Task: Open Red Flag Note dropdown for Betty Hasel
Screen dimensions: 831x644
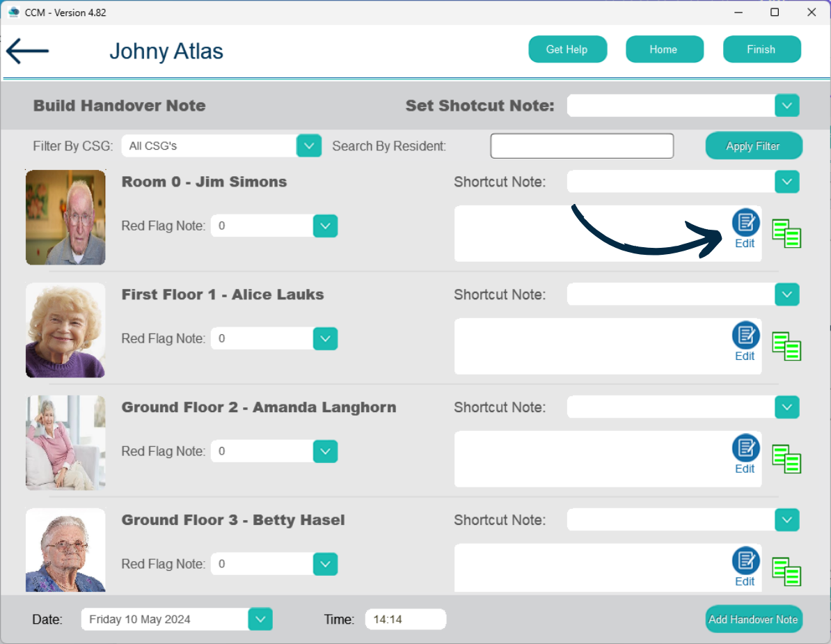Action: 326,565
